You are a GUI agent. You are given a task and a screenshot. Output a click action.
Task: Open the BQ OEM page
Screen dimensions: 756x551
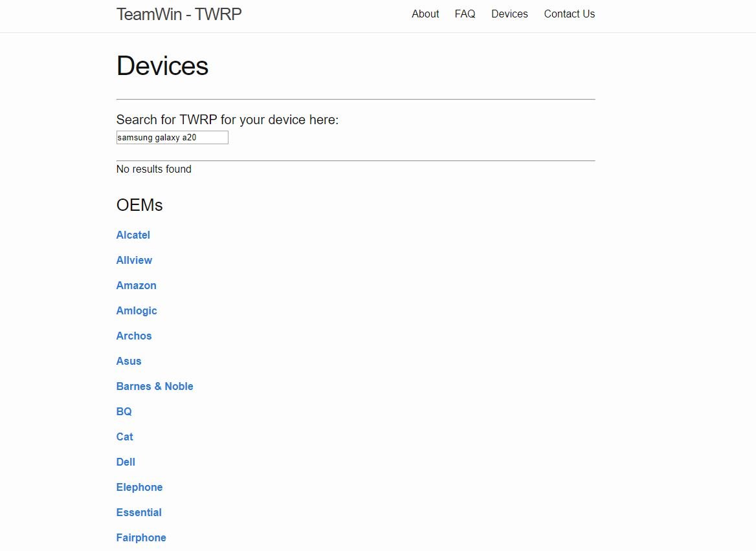[124, 411]
